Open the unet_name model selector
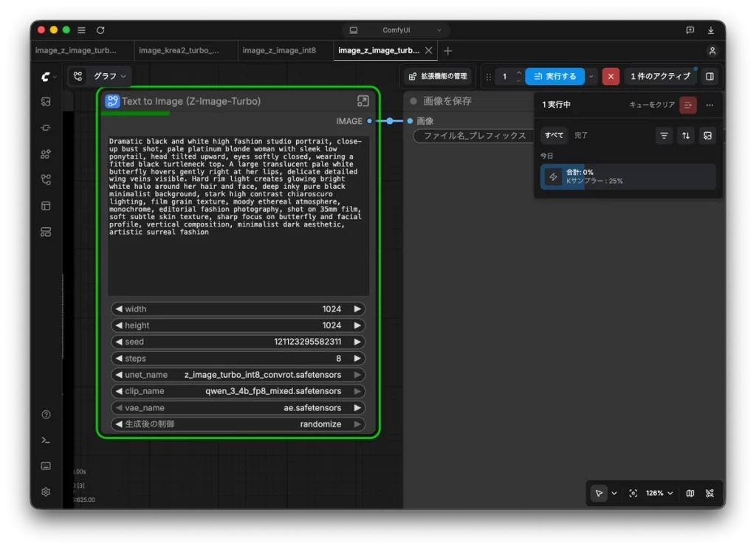The image size is (756, 549). 238,375
